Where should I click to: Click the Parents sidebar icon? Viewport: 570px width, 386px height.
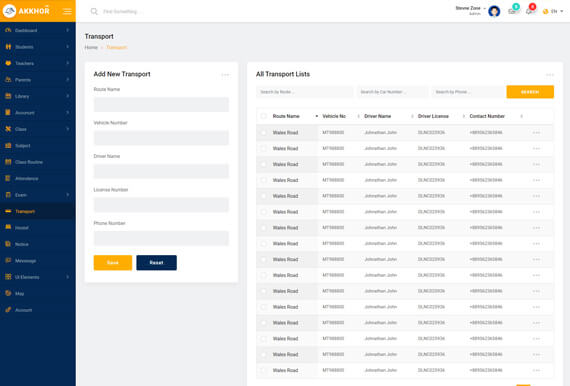click(x=8, y=80)
